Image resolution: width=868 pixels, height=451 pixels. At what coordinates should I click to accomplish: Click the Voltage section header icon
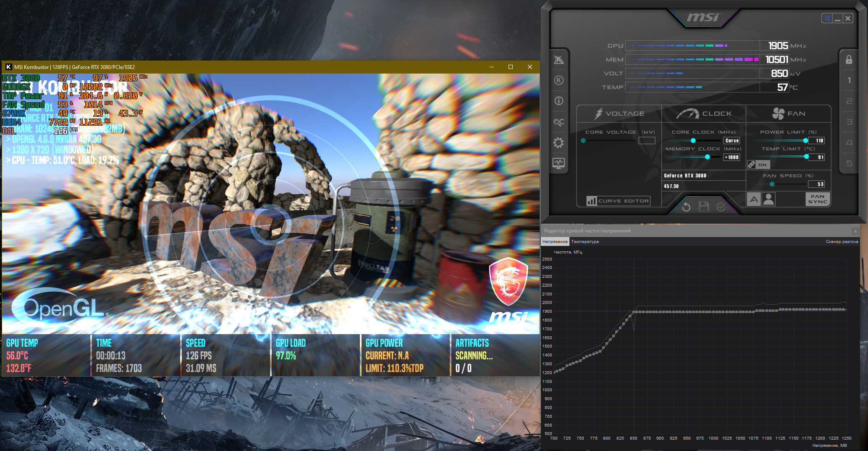coord(598,113)
